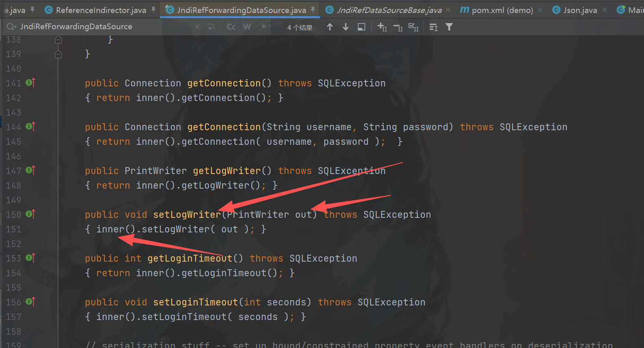Collapse code block ending at line 139
The image size is (644, 348).
tap(58, 54)
